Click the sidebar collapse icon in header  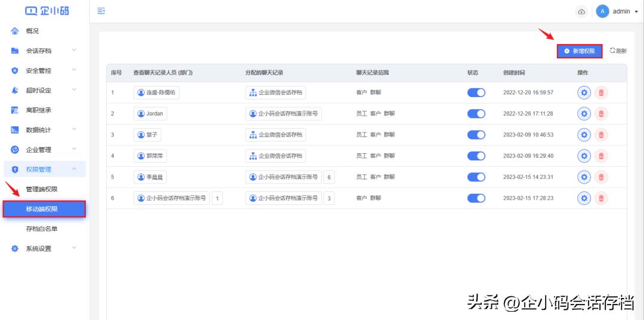[101, 11]
